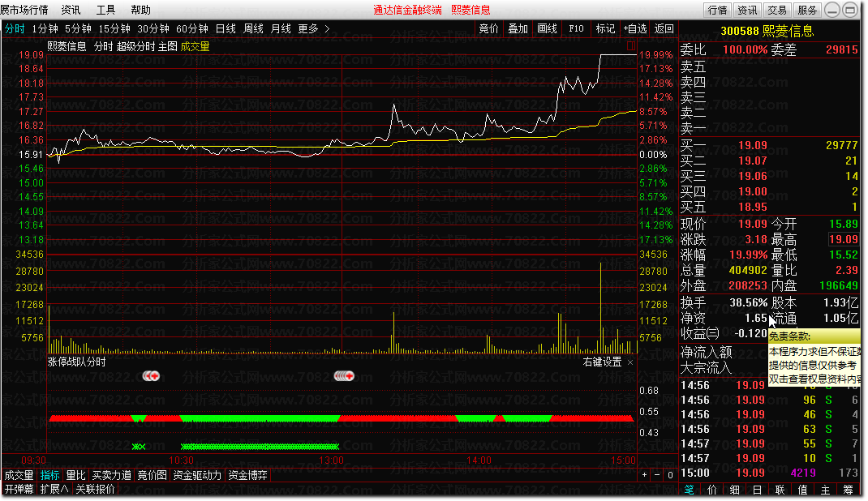Click the 标记 mark tool
This screenshot has width=868, height=501.
coord(605,28)
